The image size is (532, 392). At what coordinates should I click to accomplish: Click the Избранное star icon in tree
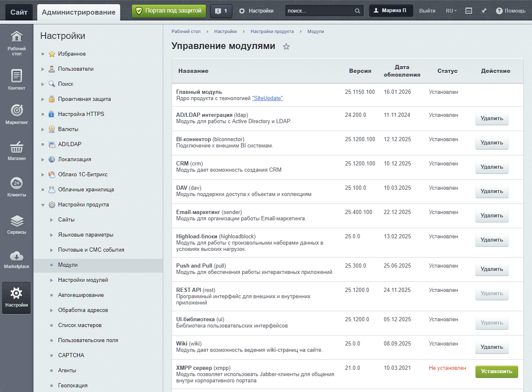pyautogui.click(x=51, y=54)
